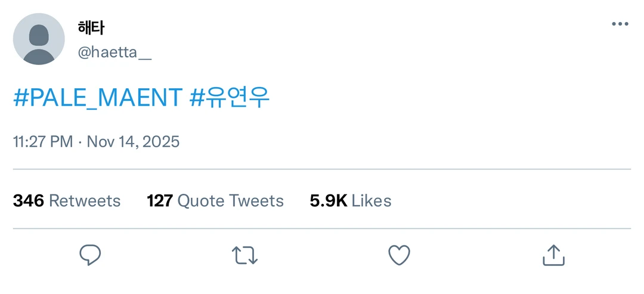Click the 5.9K like count number
The height and width of the screenshot is (294, 644).
click(329, 201)
